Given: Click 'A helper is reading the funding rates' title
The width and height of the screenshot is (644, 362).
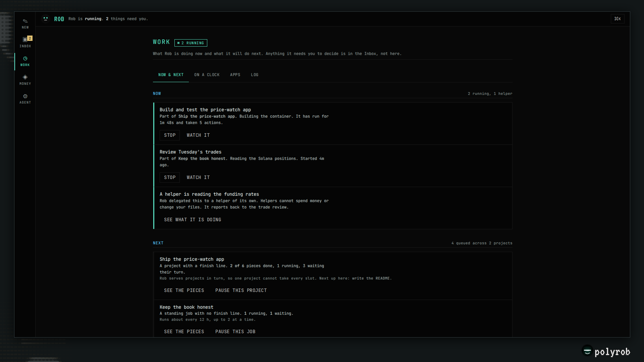Looking at the screenshot, I should (209, 194).
